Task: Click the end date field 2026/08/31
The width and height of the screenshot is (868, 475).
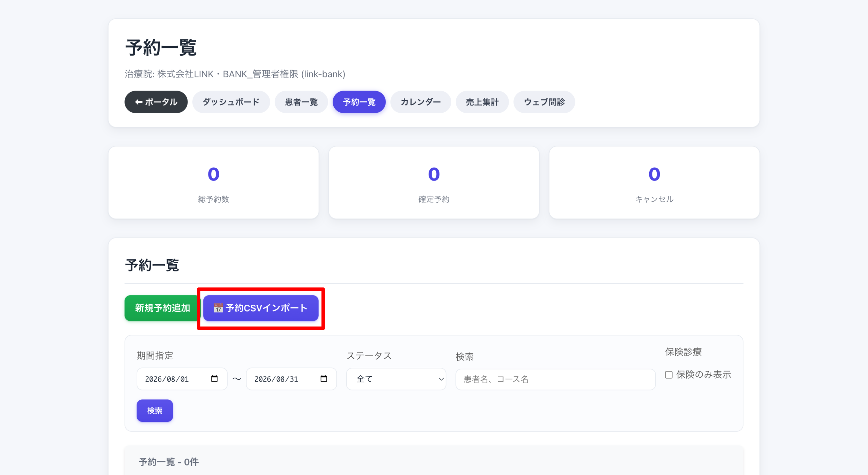Action: coord(291,379)
